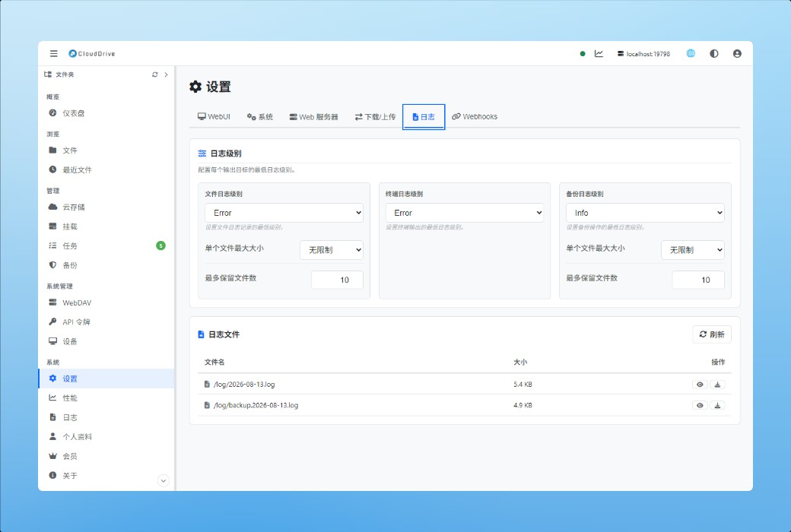Click backup log max retained files field
Image resolution: width=791 pixels, height=532 pixels.
tap(698, 280)
